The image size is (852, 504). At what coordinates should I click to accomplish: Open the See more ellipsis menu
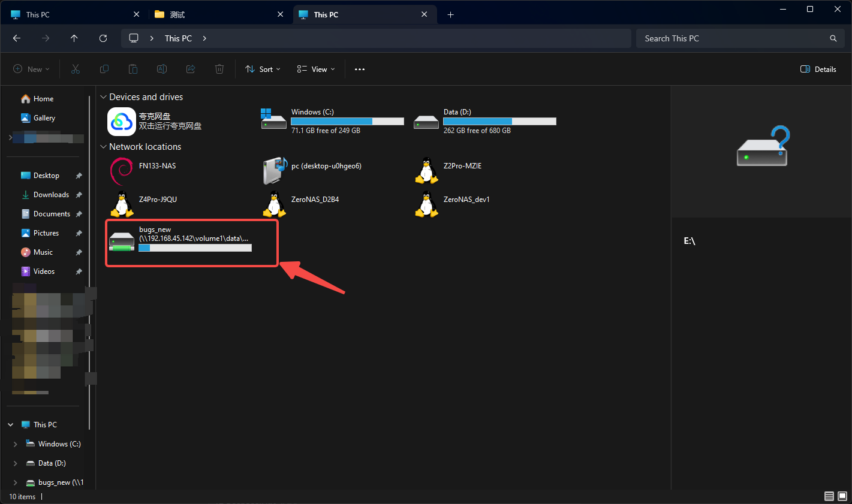(360, 70)
